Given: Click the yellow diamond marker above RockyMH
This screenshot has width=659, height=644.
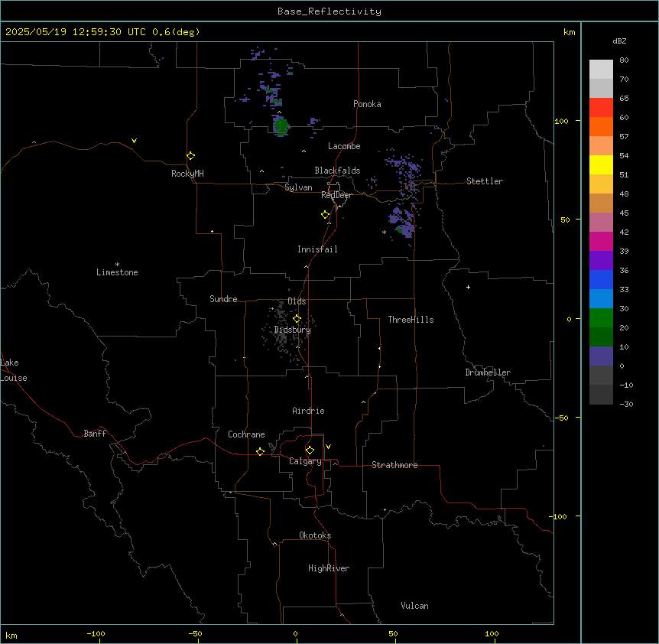Looking at the screenshot, I should [x=190, y=156].
